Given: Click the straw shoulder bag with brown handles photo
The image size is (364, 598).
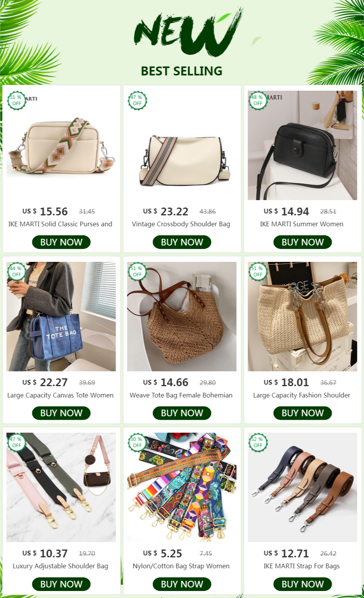Looking at the screenshot, I should point(302,317).
